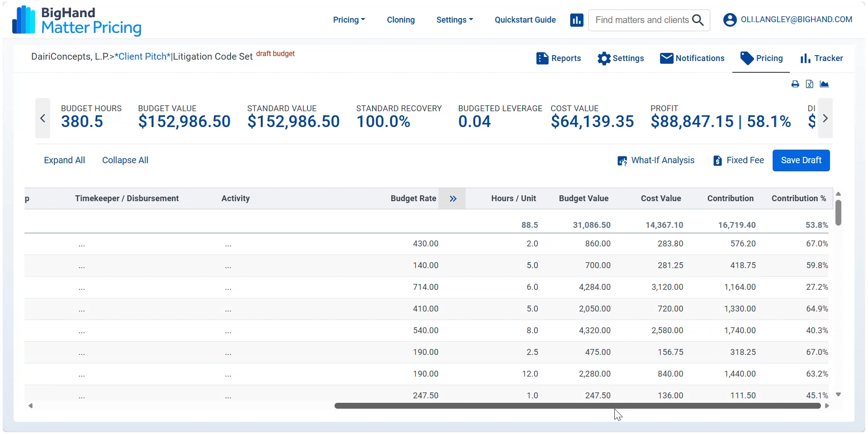Select the Pricing tab label
The height and width of the screenshot is (434, 868).
tap(769, 58)
